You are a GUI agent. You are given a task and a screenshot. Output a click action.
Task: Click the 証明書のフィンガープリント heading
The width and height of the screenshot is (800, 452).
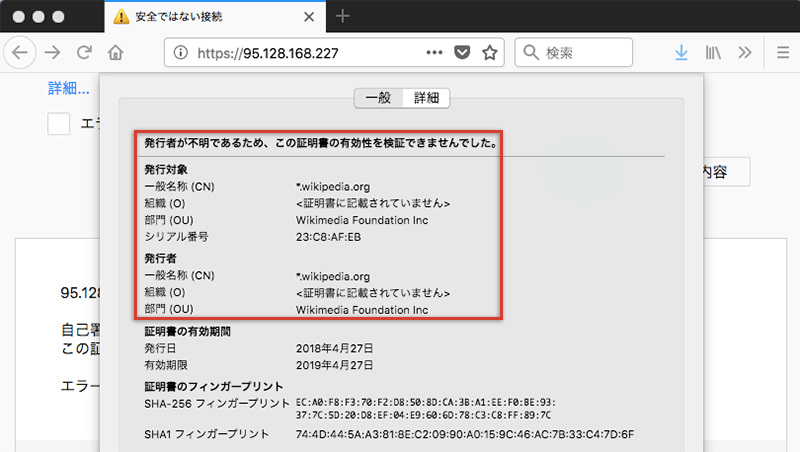coord(213,386)
